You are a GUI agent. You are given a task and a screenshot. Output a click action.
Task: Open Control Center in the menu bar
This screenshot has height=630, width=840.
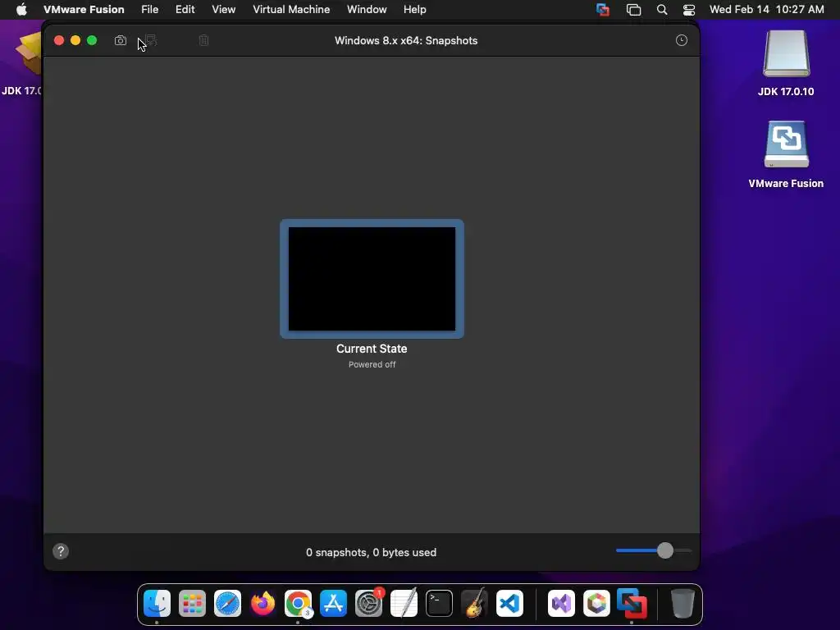pyautogui.click(x=689, y=10)
